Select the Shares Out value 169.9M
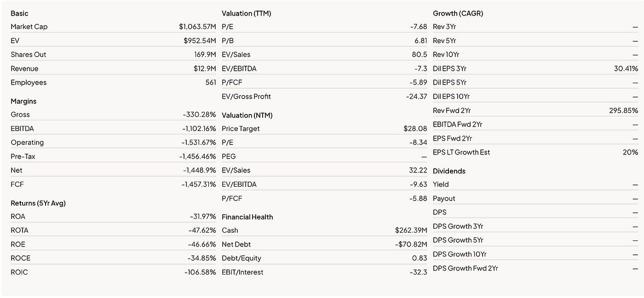 point(205,54)
